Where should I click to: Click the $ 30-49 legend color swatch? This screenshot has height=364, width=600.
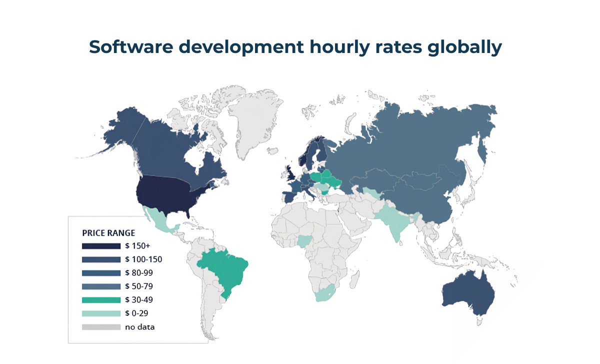pyautogui.click(x=101, y=300)
